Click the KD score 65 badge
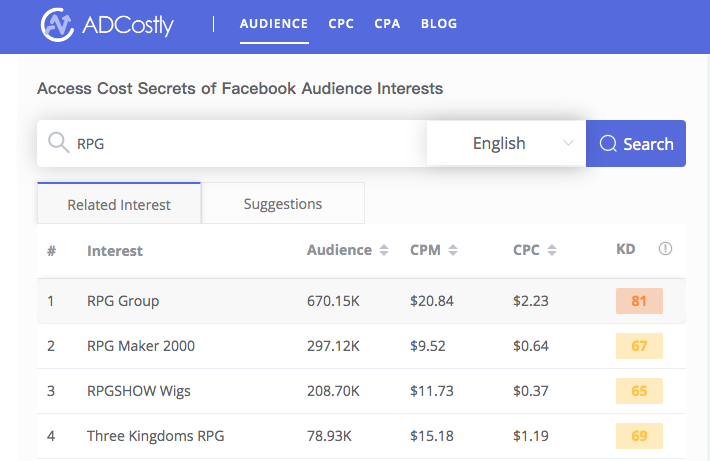The height and width of the screenshot is (461, 710). (x=639, y=391)
